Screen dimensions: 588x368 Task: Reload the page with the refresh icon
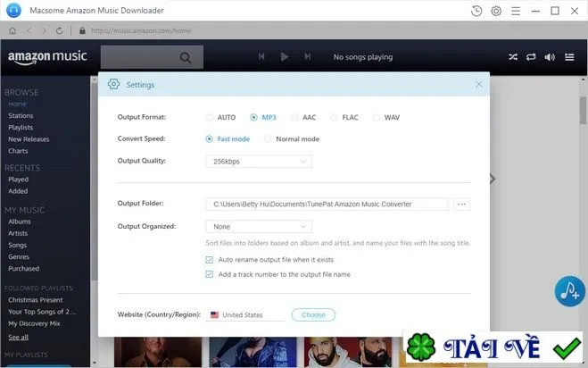tap(59, 30)
